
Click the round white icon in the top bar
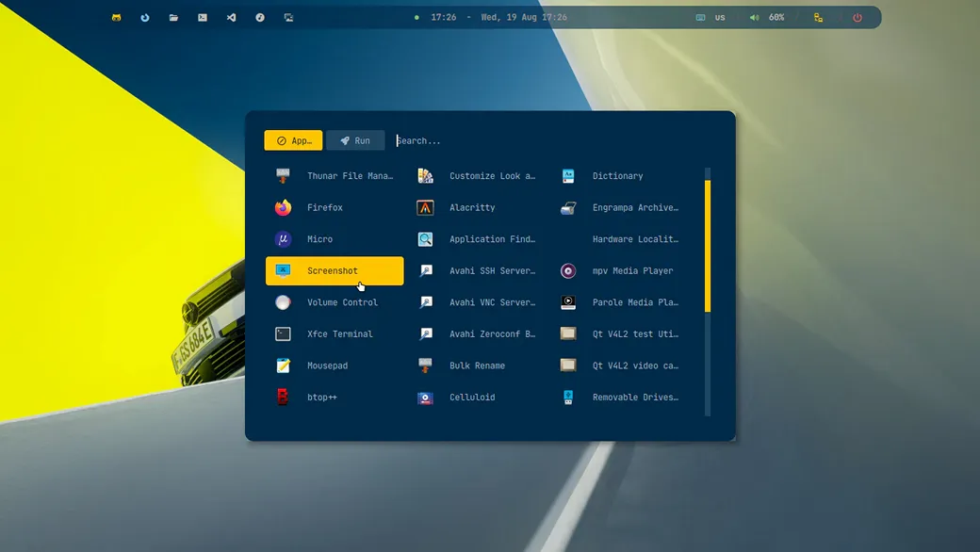point(260,18)
